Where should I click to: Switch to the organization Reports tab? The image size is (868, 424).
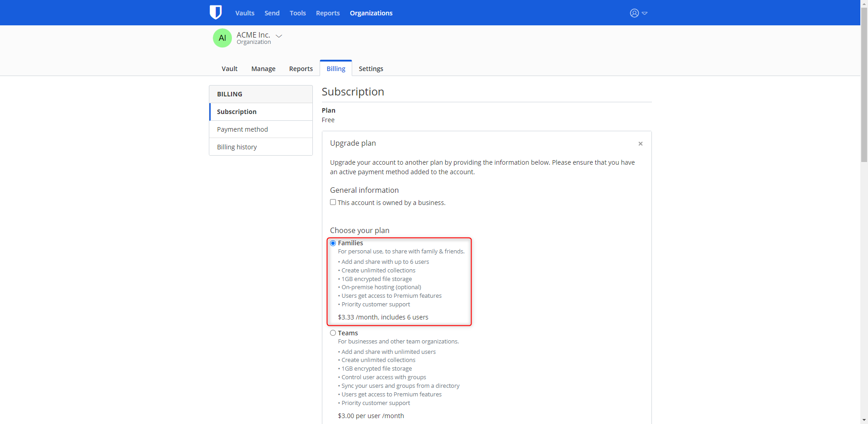point(301,69)
